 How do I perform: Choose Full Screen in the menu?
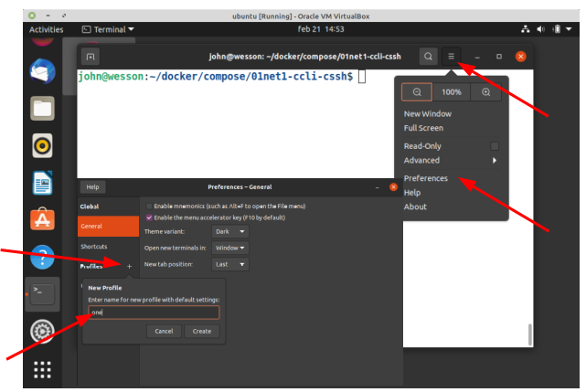[x=423, y=128]
